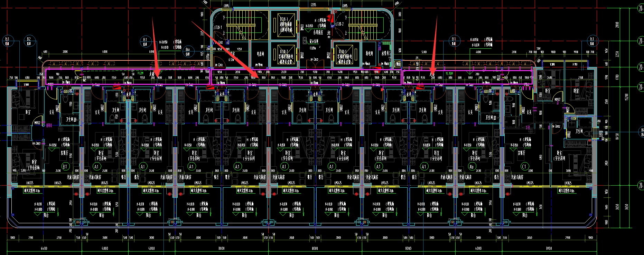Click the green 15.15M corridor annotation
The image size is (644, 255).
[x=449, y=73]
